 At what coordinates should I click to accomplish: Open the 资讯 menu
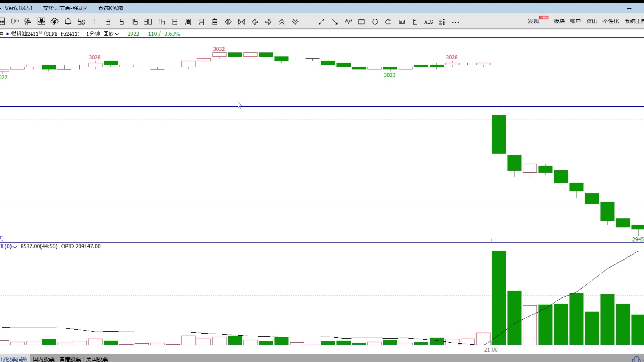pos(592,21)
